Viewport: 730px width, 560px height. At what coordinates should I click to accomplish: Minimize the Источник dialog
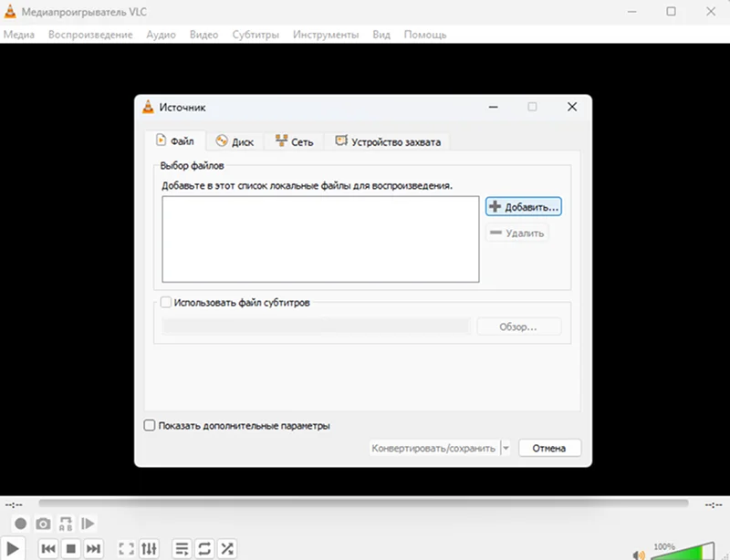tap(494, 107)
